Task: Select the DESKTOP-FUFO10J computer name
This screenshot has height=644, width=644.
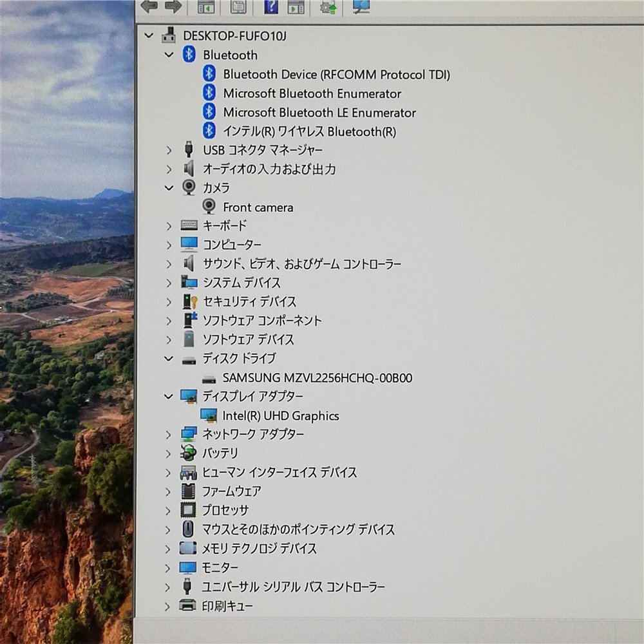Action: coord(234,35)
